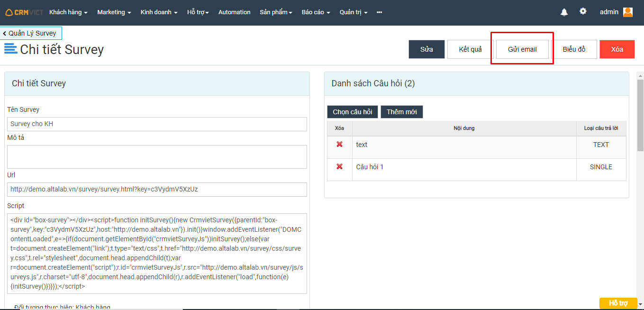
Task: Click the 'Chi tiết Survey' panel heading
Action: tap(39, 83)
